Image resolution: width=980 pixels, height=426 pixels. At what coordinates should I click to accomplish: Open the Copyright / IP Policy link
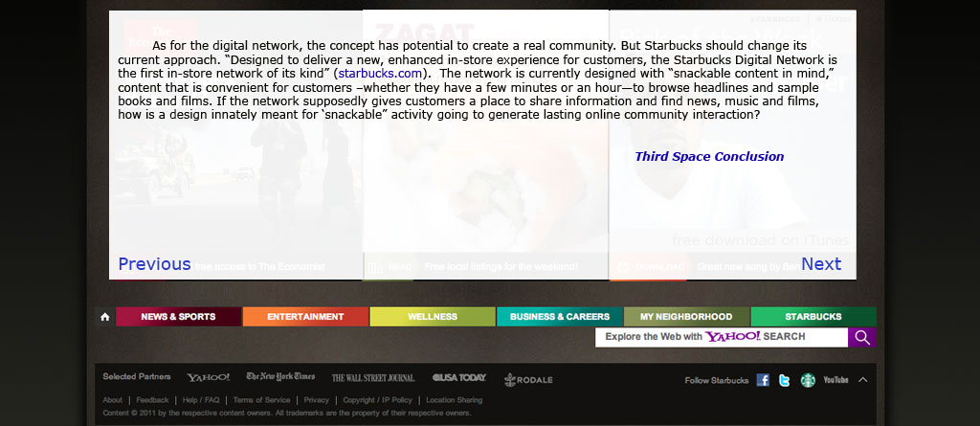coord(377,400)
